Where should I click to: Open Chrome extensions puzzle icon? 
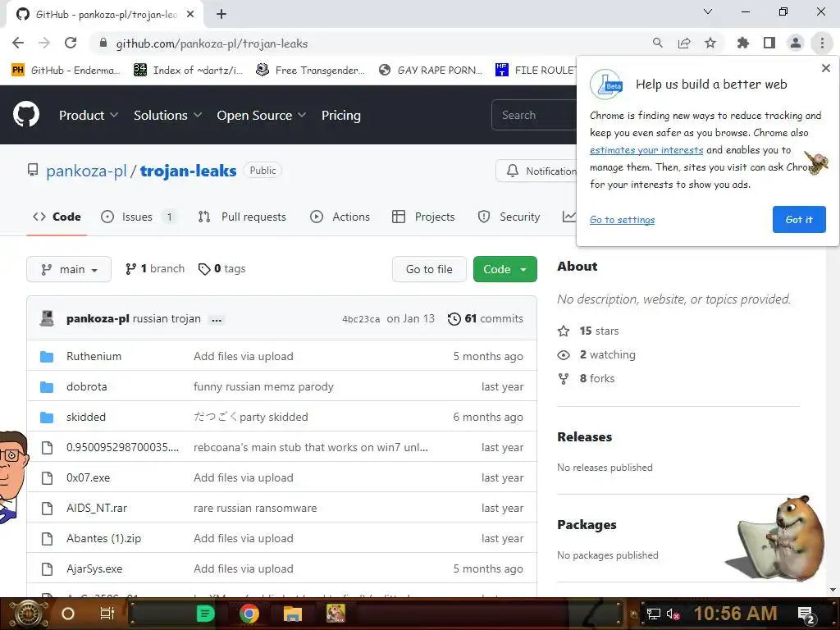(743, 43)
